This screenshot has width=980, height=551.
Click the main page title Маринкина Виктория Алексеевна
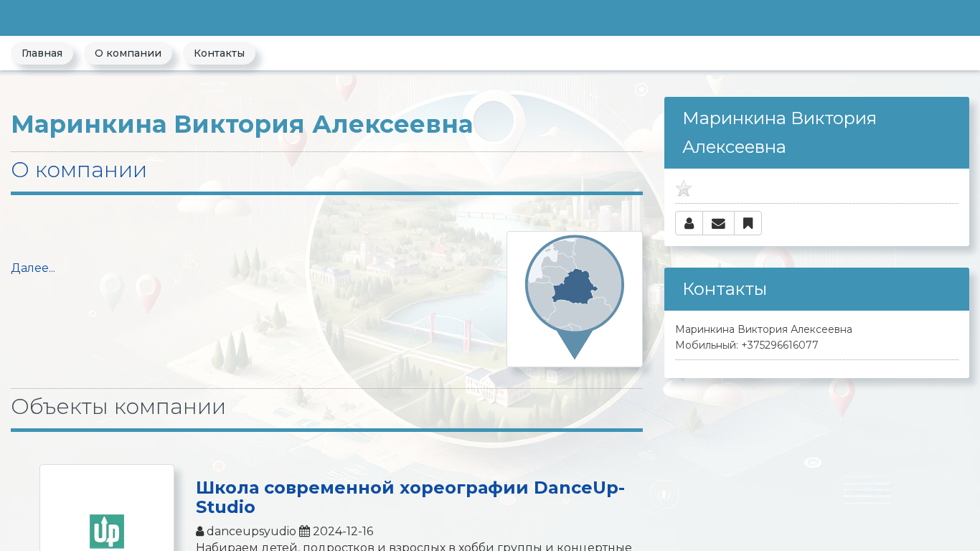(242, 124)
